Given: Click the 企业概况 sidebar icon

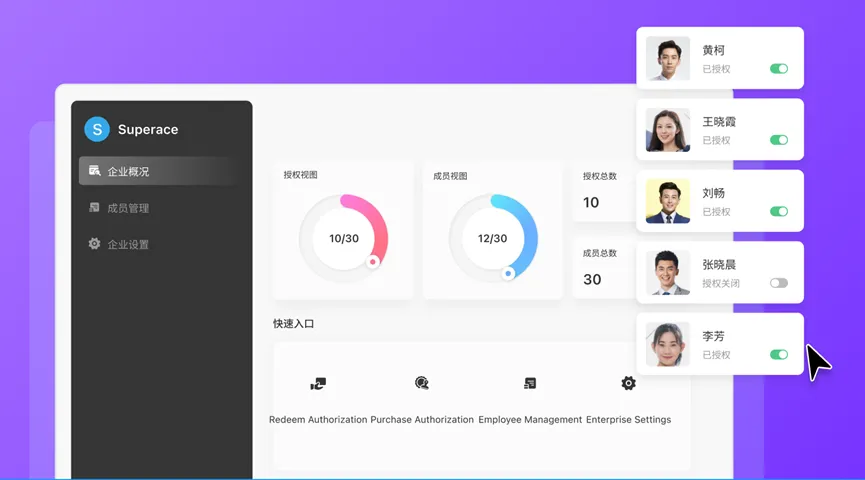Looking at the screenshot, I should [94, 170].
